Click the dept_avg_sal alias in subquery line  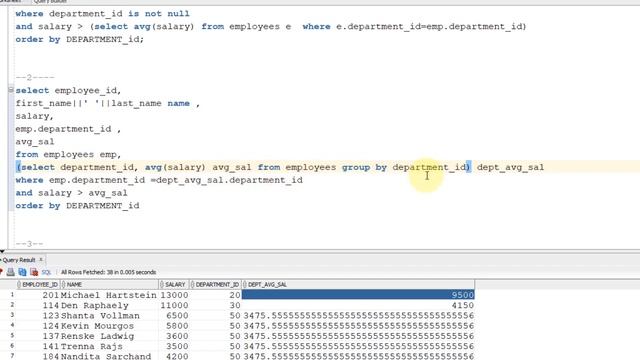510,167
